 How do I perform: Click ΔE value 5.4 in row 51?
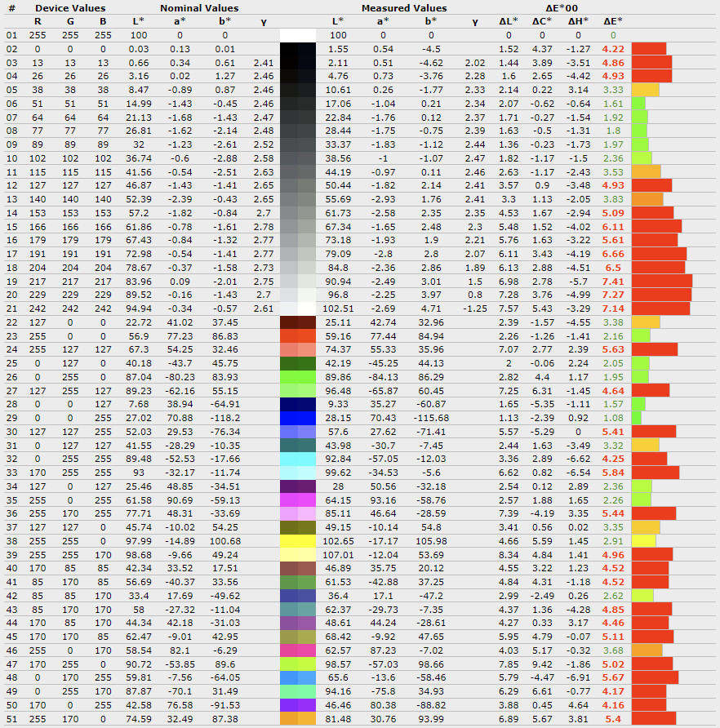(x=613, y=719)
